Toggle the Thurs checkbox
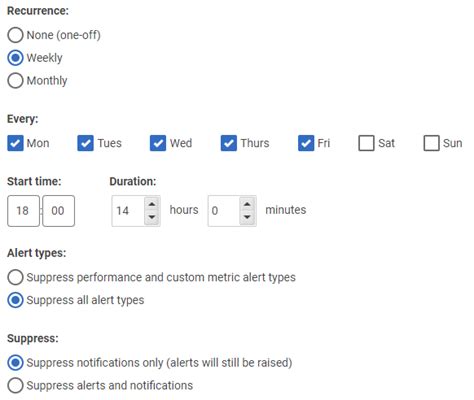474x400 pixels. tap(229, 143)
